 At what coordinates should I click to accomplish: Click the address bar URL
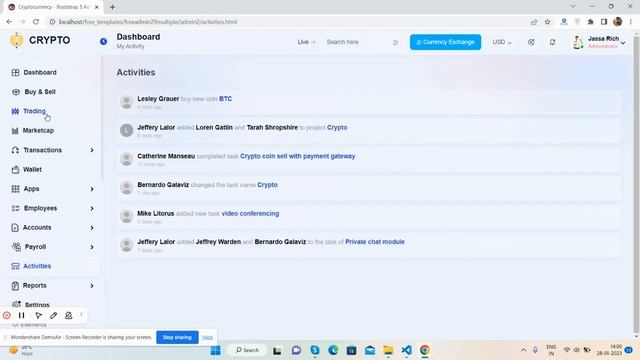pos(147,22)
